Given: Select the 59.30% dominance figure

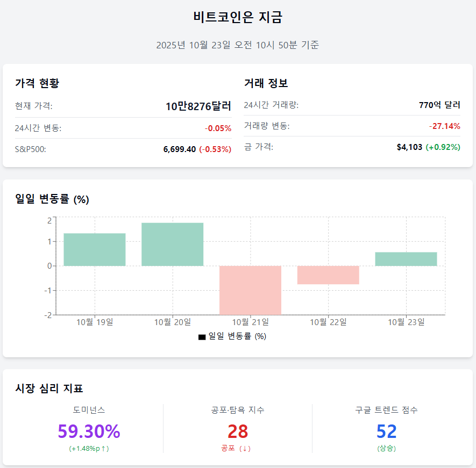Looking at the screenshot, I should tap(89, 431).
